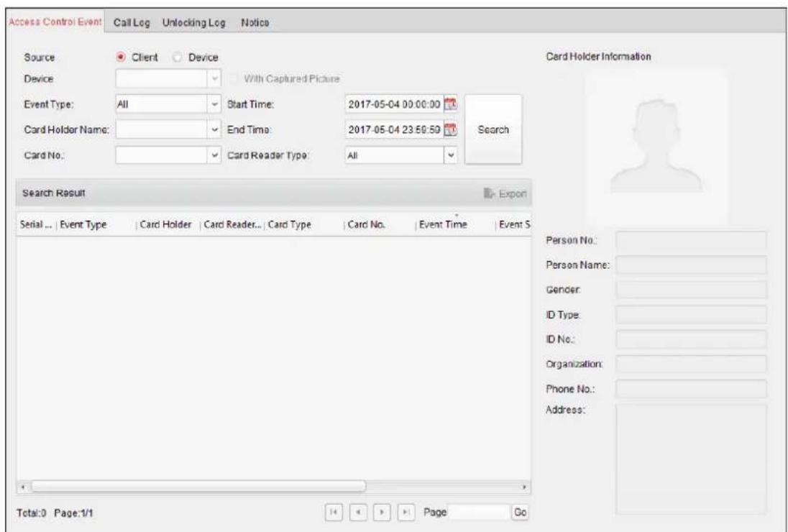Go to the next results page
Image resolution: width=788 pixels, height=532 pixels.
[x=382, y=512]
